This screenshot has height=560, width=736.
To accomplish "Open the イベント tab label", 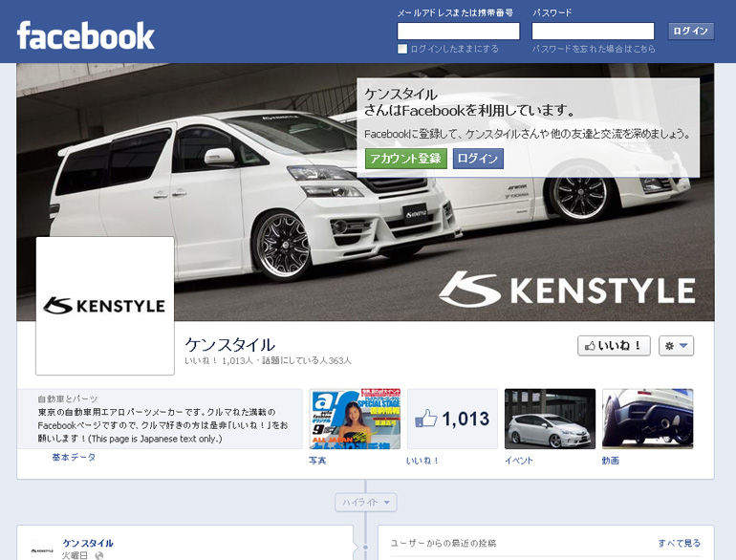I will [519, 461].
